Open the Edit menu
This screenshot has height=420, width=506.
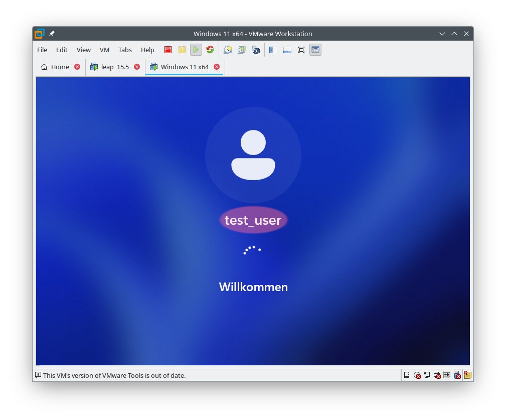click(x=62, y=50)
